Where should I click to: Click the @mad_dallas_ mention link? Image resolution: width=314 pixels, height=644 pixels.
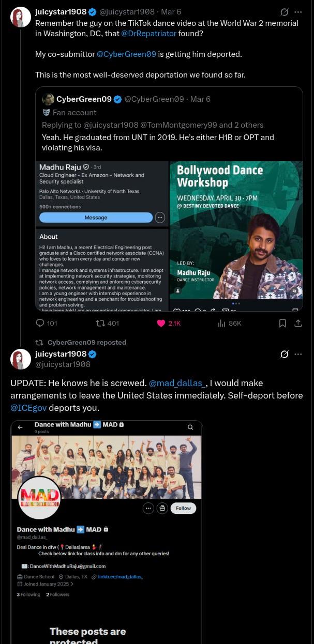coord(178,383)
